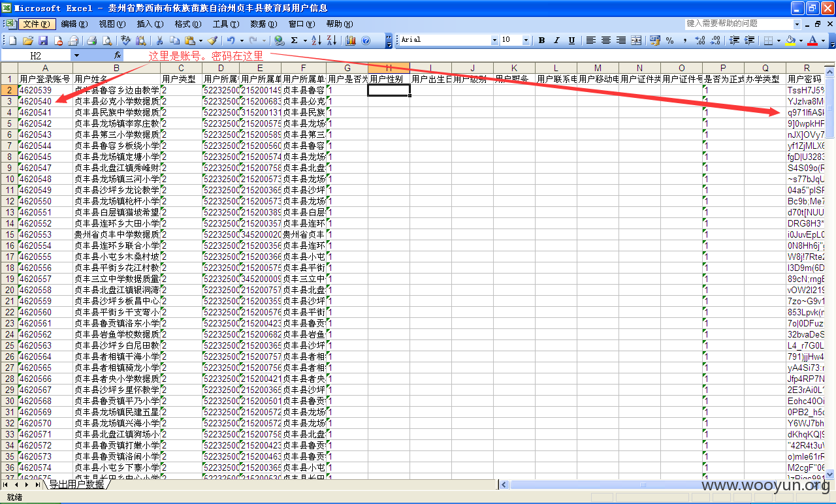Image resolution: width=836 pixels, height=504 pixels.
Task: Undo the last action
Action: tap(231, 40)
